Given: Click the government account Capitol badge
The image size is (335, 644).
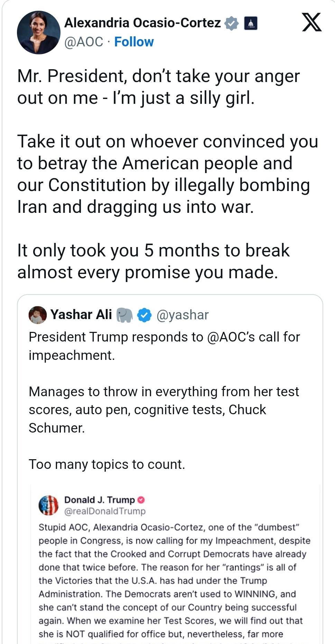Looking at the screenshot, I should (251, 23).
